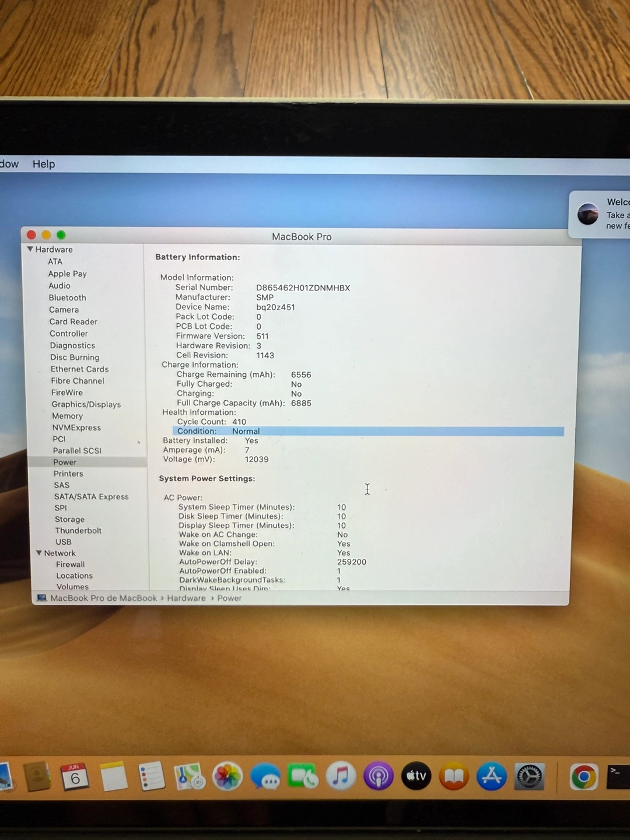Screen dimensions: 630x840
Task: Click the Cycle Count value 410
Action: click(x=239, y=422)
